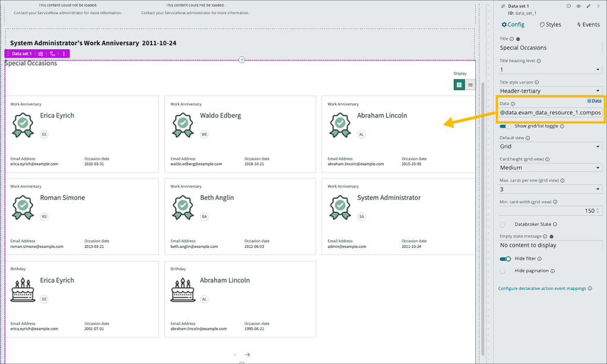Click the next page arrow below the cards
This screenshot has height=364, width=607.
click(x=247, y=354)
